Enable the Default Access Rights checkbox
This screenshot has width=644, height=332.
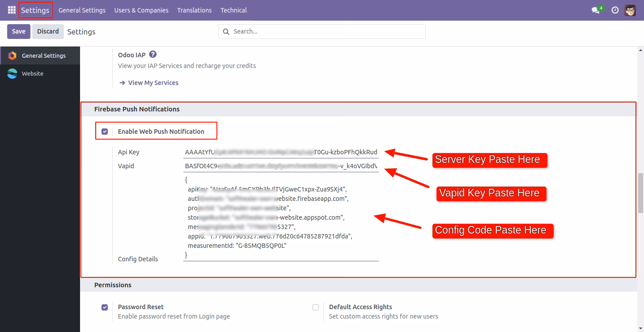(x=316, y=307)
